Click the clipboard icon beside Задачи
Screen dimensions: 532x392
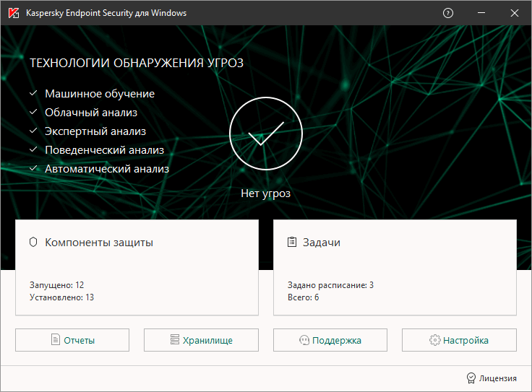[292, 242]
